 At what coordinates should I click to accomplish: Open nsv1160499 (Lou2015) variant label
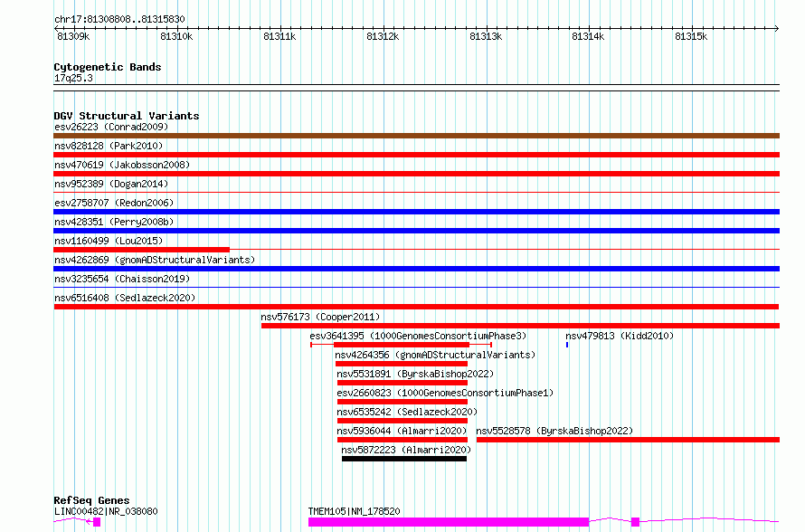click(109, 241)
